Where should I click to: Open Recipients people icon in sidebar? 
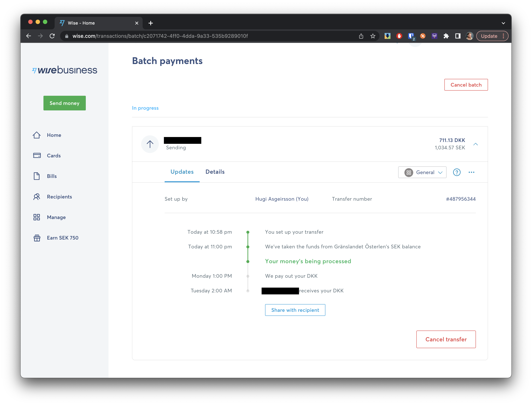click(x=37, y=197)
